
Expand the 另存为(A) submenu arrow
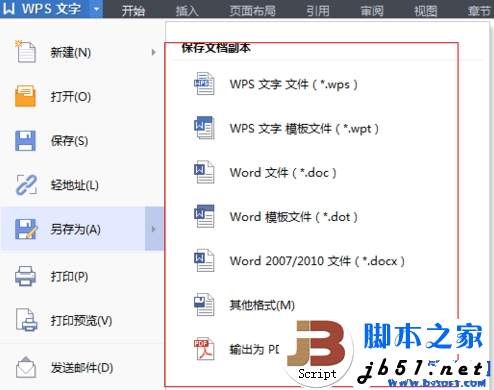pyautogui.click(x=154, y=229)
